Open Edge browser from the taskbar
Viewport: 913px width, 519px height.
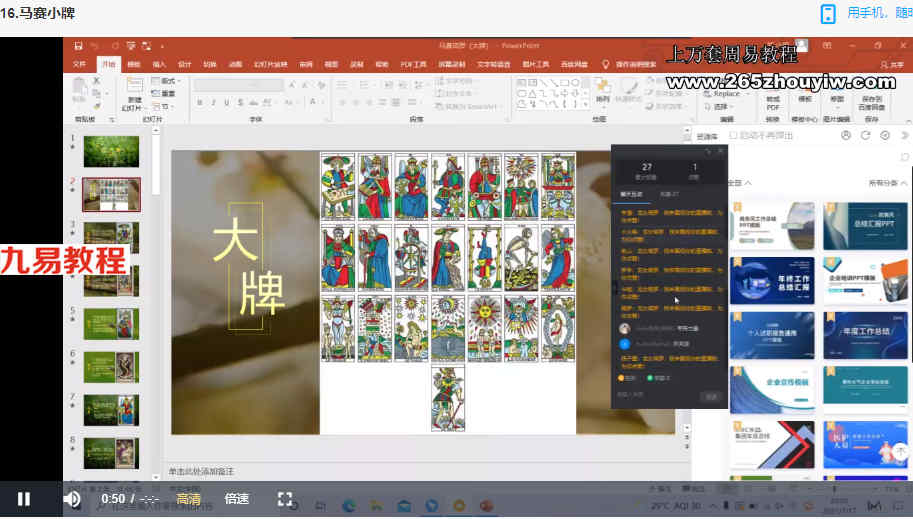click(349, 506)
